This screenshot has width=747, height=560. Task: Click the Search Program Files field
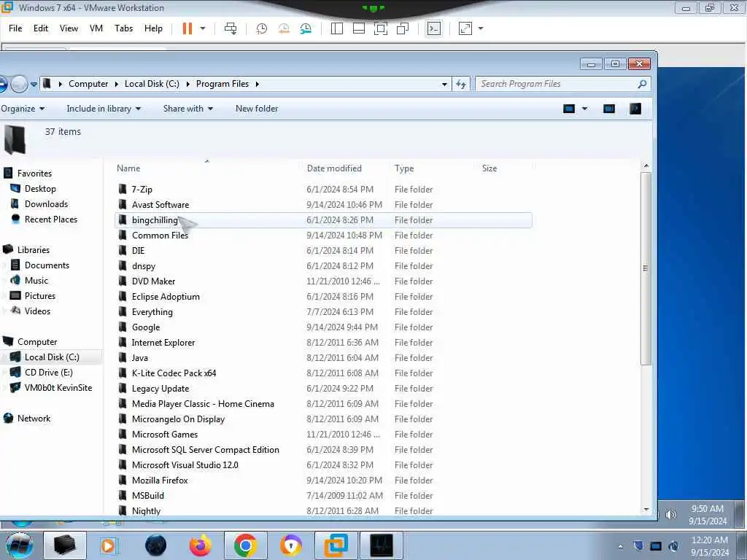click(562, 84)
